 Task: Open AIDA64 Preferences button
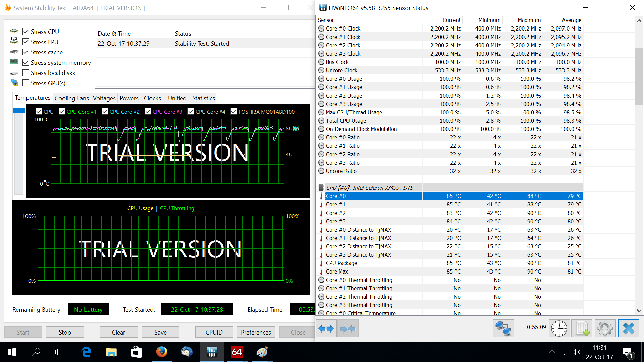tap(256, 332)
